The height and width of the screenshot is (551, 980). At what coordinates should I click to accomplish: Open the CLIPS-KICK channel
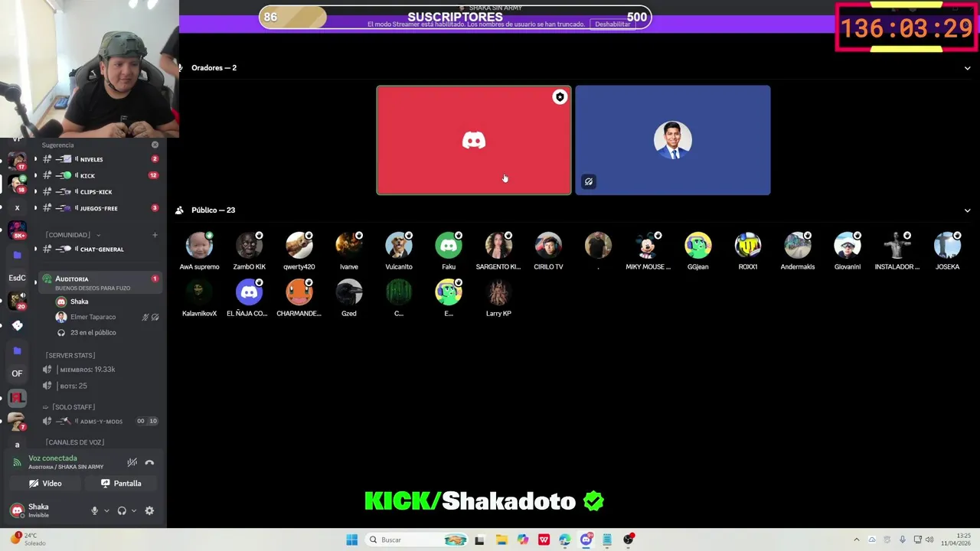click(x=100, y=192)
